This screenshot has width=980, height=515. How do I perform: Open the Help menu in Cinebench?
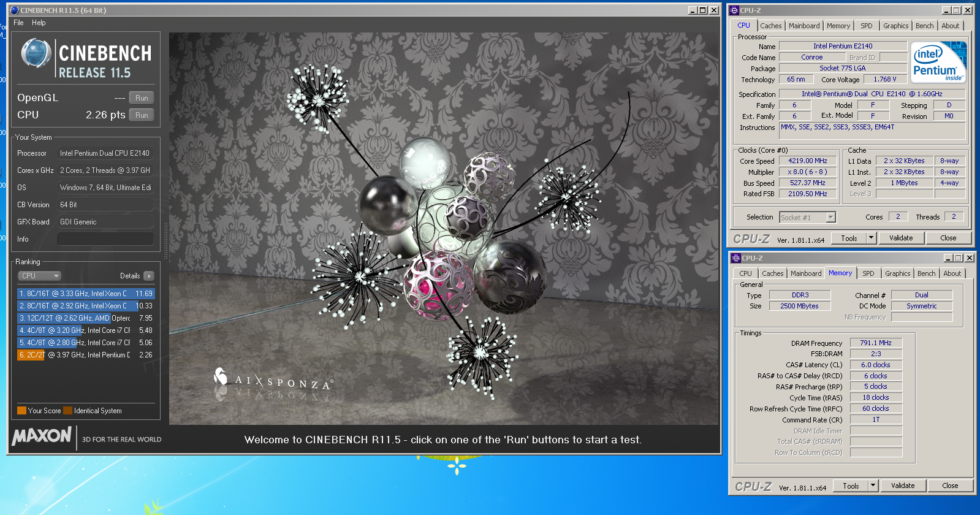(x=39, y=23)
